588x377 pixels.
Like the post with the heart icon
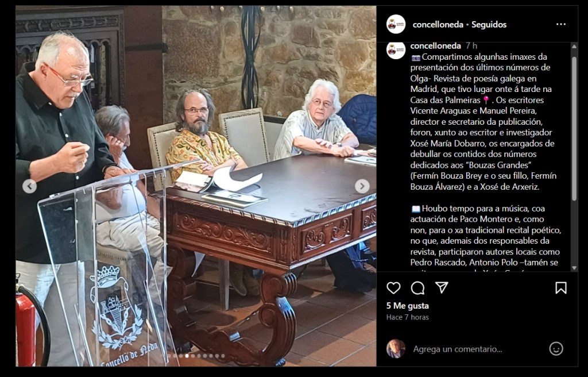[393, 288]
